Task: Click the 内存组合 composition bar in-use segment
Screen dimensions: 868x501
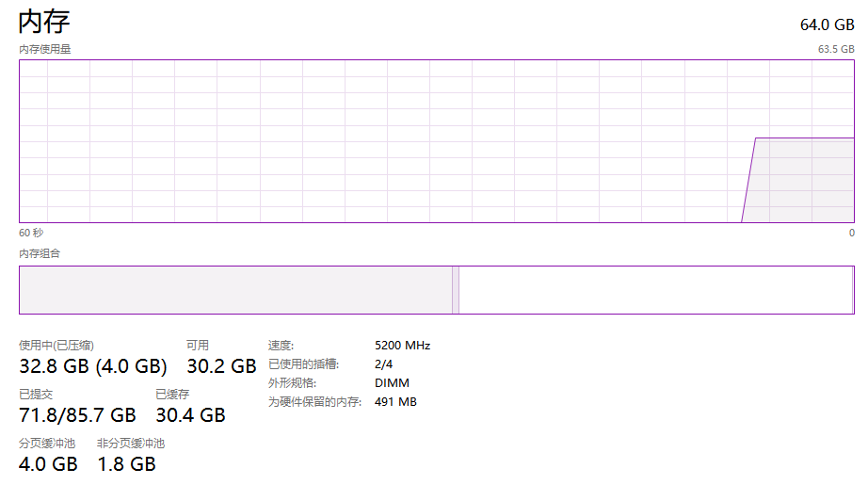Action: pyautogui.click(x=235, y=290)
